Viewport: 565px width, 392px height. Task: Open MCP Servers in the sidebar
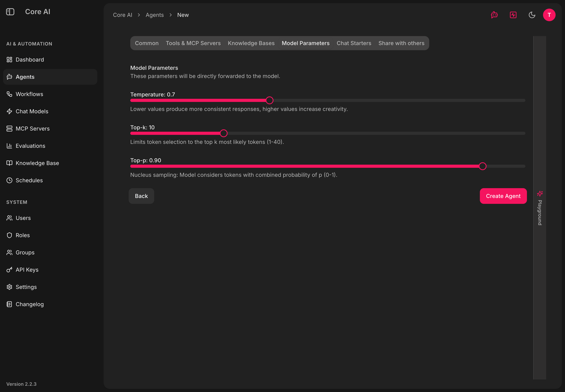50,128
